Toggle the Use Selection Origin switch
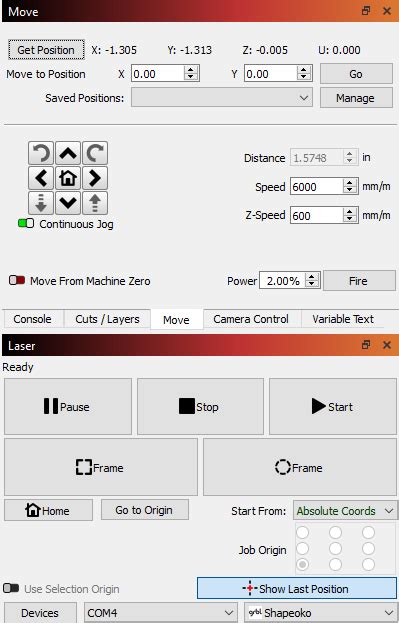This screenshot has height=623, width=399. pos(11,588)
